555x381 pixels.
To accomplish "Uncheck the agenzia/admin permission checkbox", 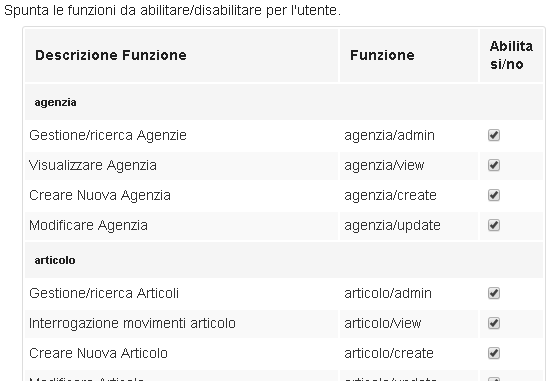I will click(494, 135).
